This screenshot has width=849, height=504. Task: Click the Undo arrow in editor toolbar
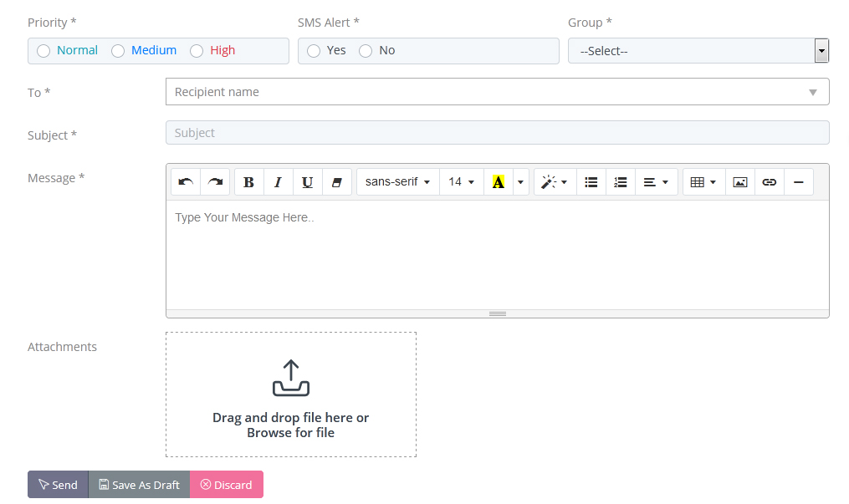pyautogui.click(x=186, y=182)
